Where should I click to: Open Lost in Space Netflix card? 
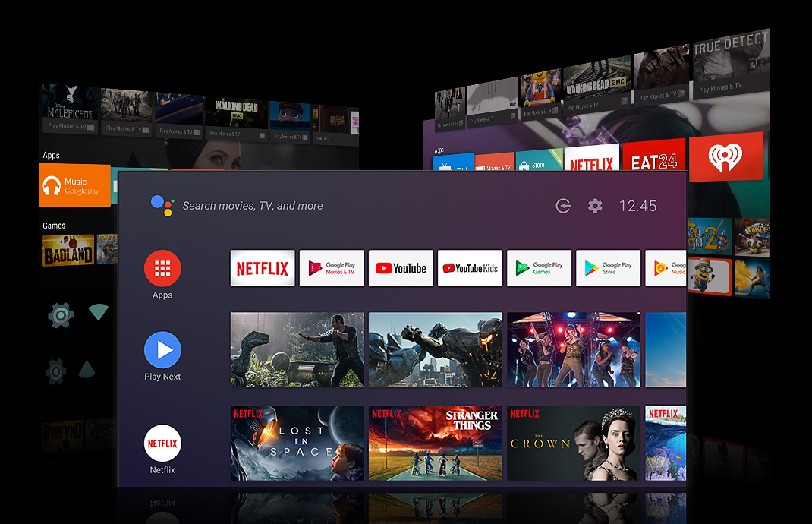pos(297,444)
